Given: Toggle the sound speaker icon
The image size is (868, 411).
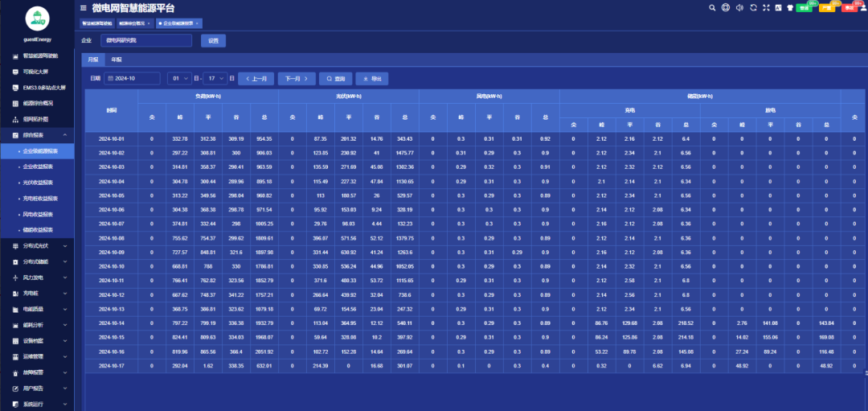Looking at the screenshot, I should 739,7.
